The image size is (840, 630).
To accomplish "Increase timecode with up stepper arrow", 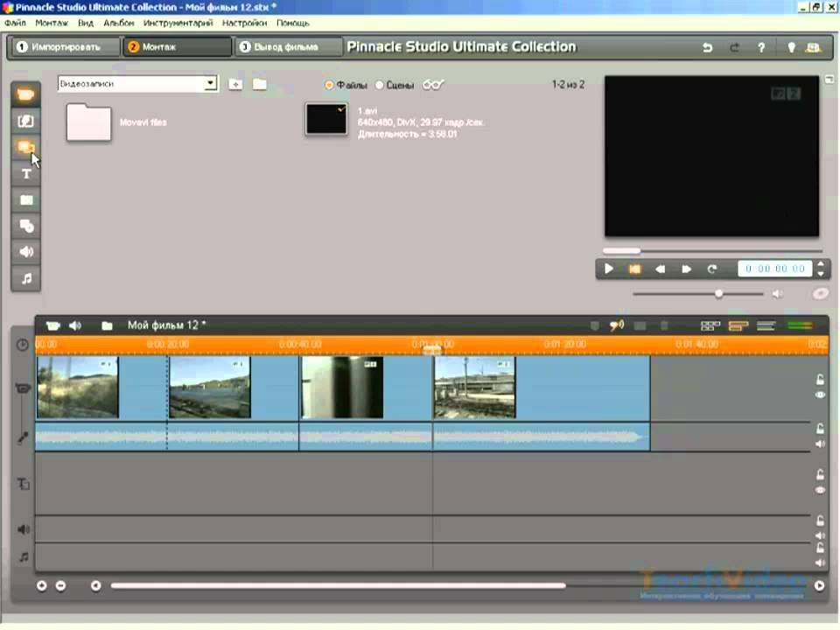I will pos(820,263).
